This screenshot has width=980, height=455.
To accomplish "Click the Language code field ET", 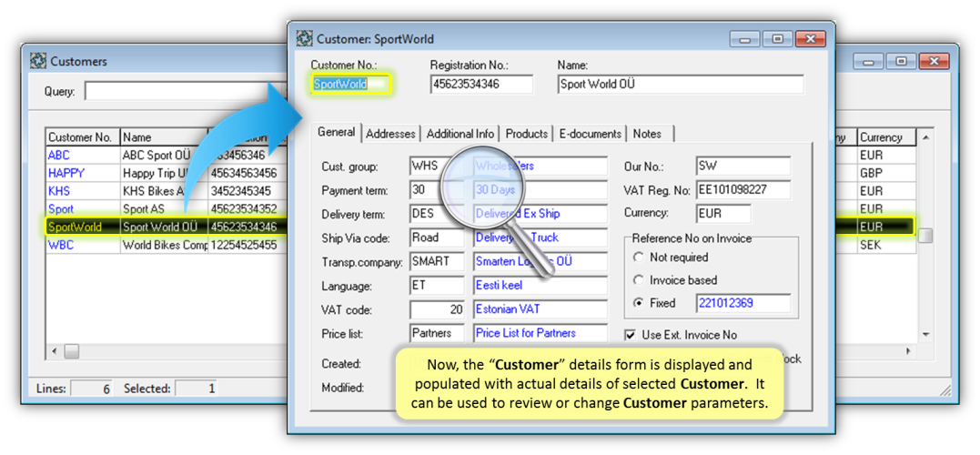I will [437, 286].
